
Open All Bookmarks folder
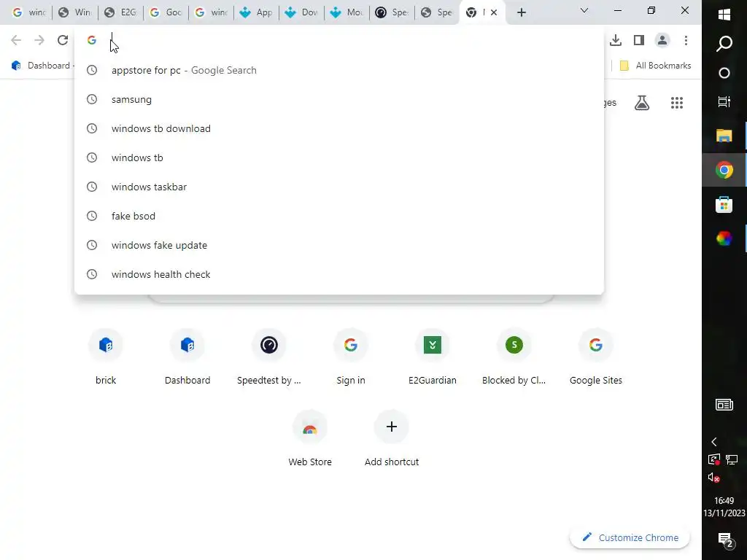655,65
